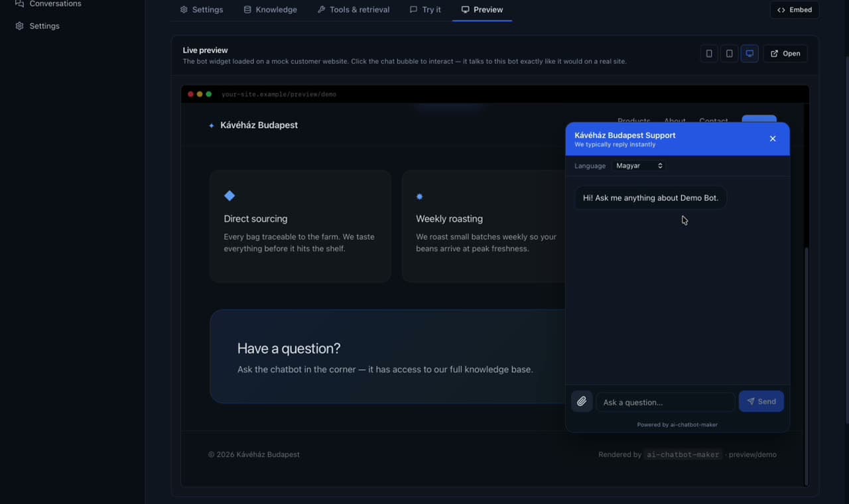
Task: Close the Kávéház Budapest Support chat
Action: pyautogui.click(x=773, y=139)
